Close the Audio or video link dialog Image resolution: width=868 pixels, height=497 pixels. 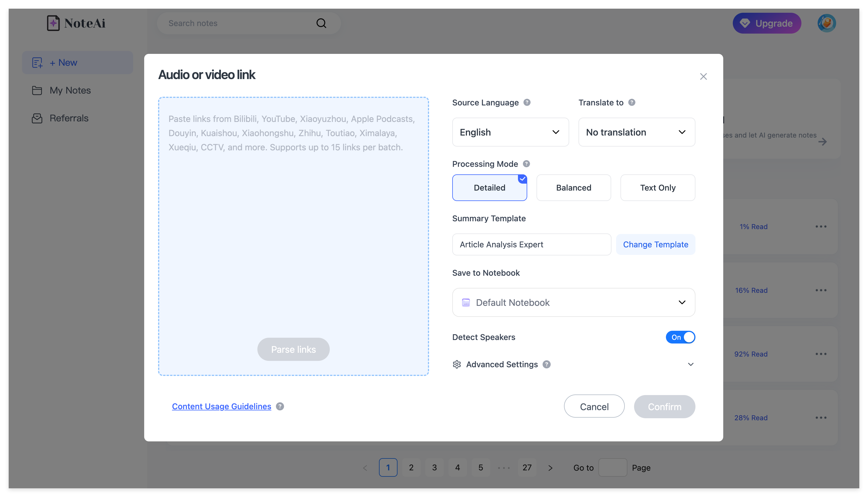click(x=703, y=76)
